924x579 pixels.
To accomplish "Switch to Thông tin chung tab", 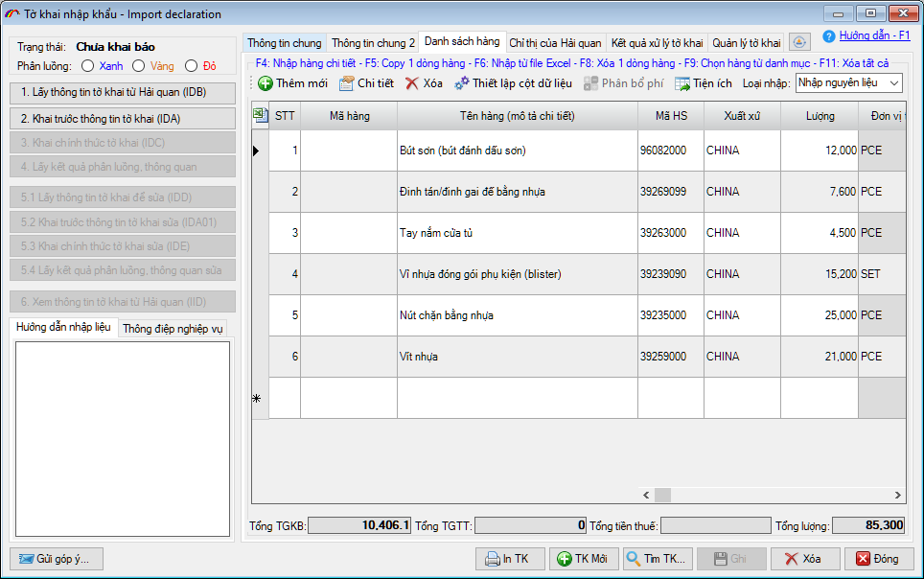I will pyautogui.click(x=285, y=43).
